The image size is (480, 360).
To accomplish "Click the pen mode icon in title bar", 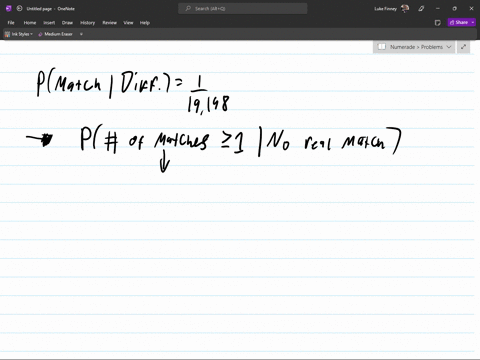I will click(421, 9).
